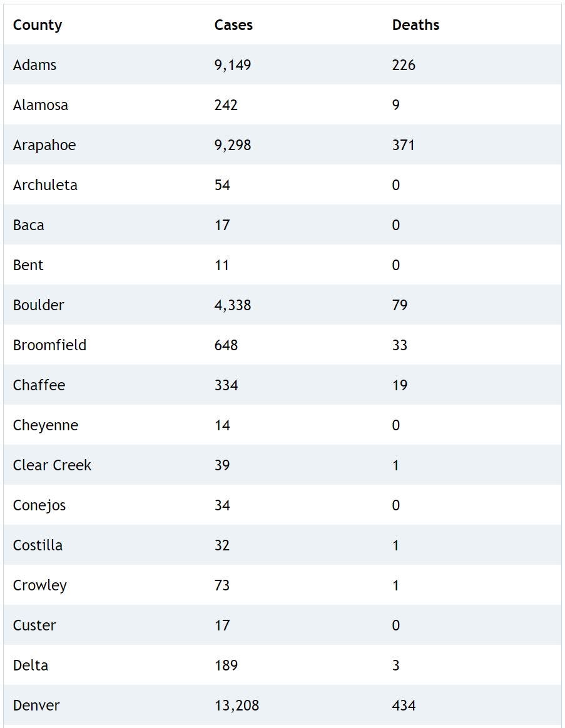Click the Deaths column header
The image size is (565, 728).
pos(415,25)
